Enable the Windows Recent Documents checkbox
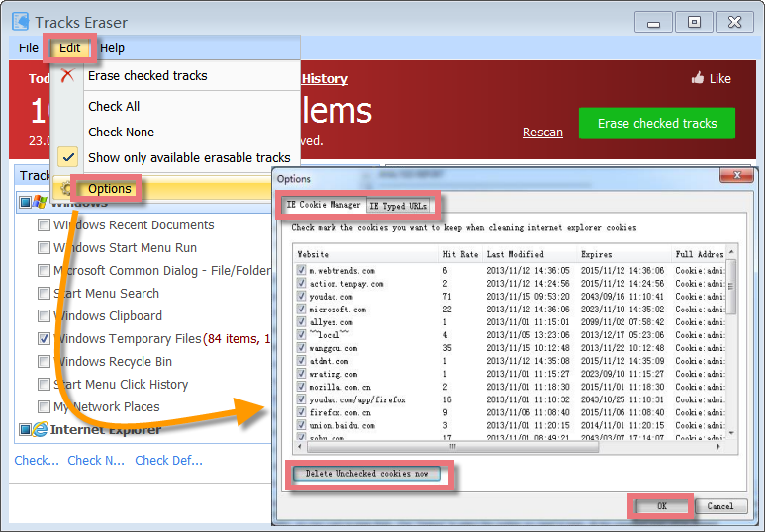Image resolution: width=765 pixels, height=532 pixels. tap(44, 225)
